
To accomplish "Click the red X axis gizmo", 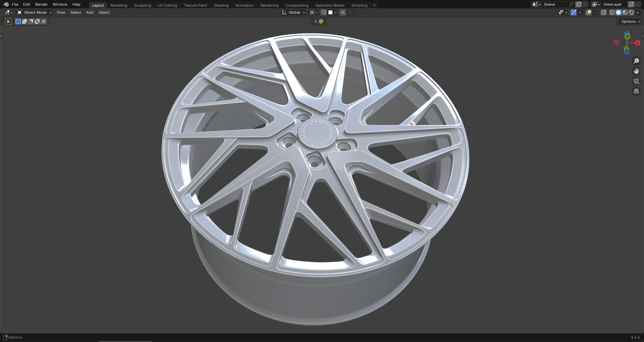I will pos(637,43).
